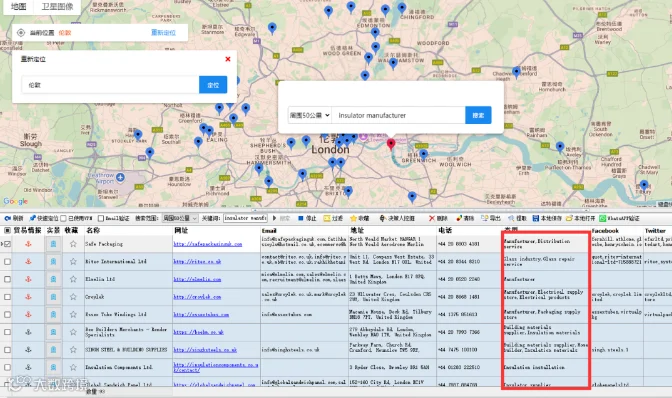672x398 pixels.
Task: Close the 重新定位 panel with red X
Action: [x=228, y=59]
